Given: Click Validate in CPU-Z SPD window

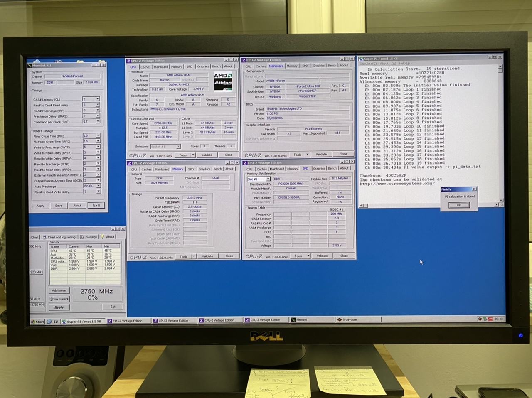Looking at the screenshot, I should point(322,256).
